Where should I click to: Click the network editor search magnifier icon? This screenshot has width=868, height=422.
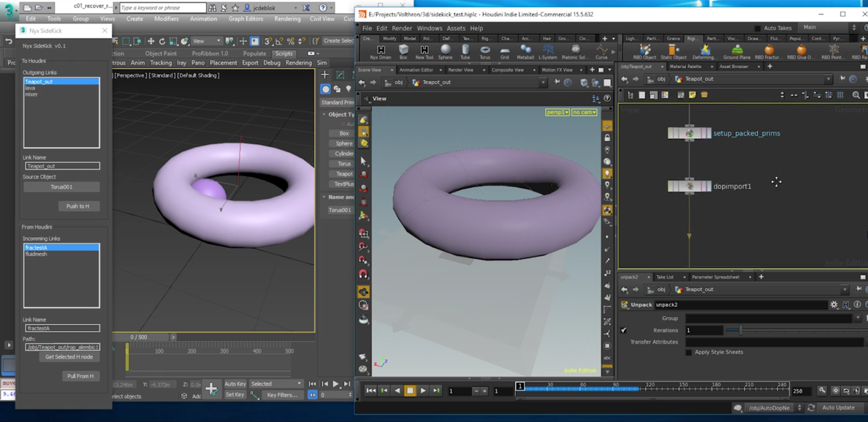pos(856,95)
